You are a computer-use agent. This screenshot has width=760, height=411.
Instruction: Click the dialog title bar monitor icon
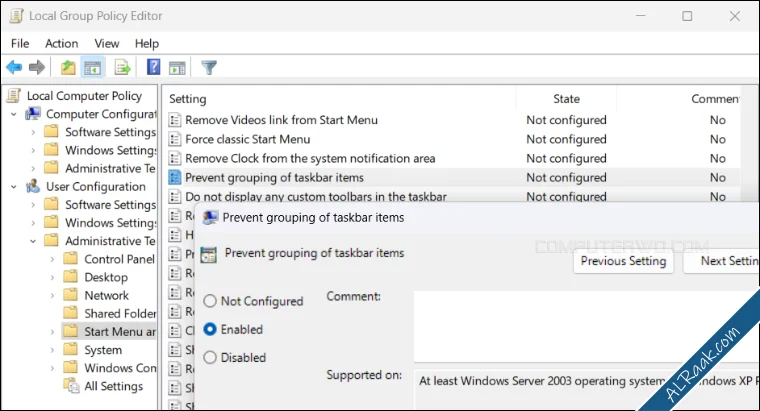coord(210,218)
